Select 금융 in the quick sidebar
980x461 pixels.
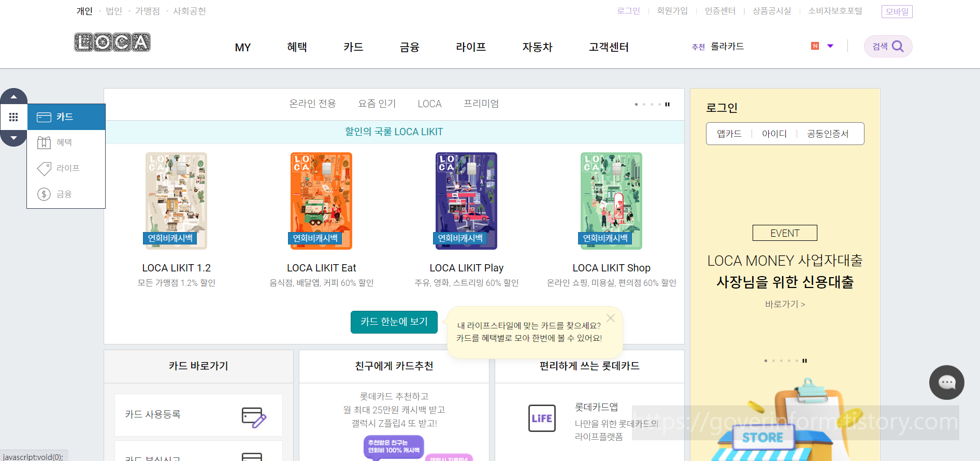point(66,194)
